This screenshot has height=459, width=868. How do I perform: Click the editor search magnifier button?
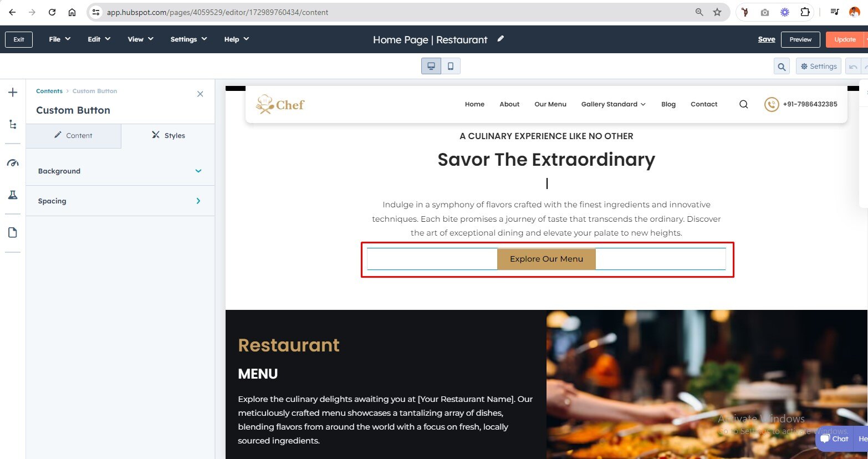coord(782,67)
